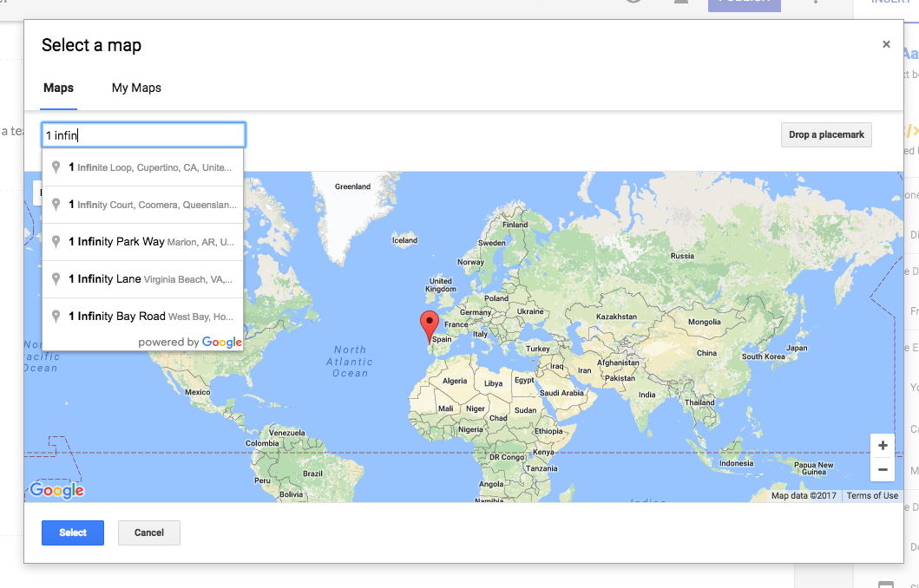Cancel the map selection
919x588 pixels.
148,532
